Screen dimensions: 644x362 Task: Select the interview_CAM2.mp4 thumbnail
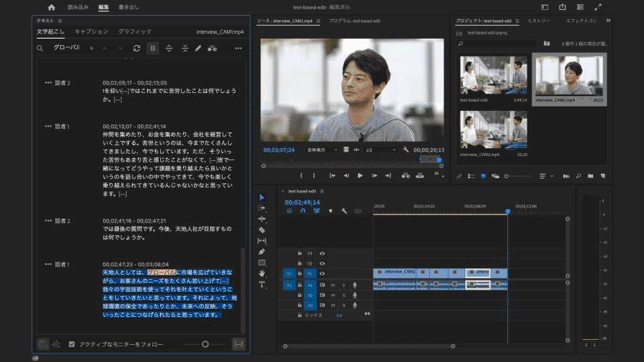(493, 129)
